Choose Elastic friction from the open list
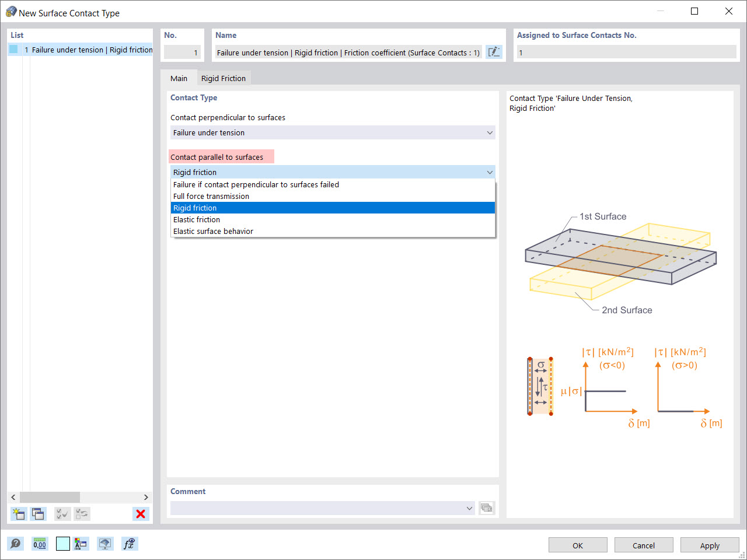 coord(197,219)
